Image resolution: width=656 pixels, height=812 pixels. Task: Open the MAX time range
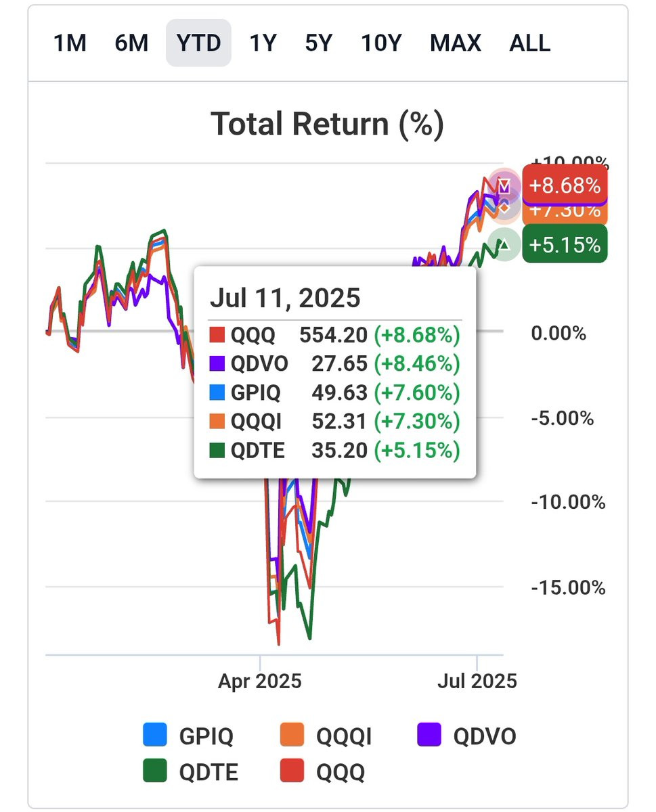coord(455,43)
